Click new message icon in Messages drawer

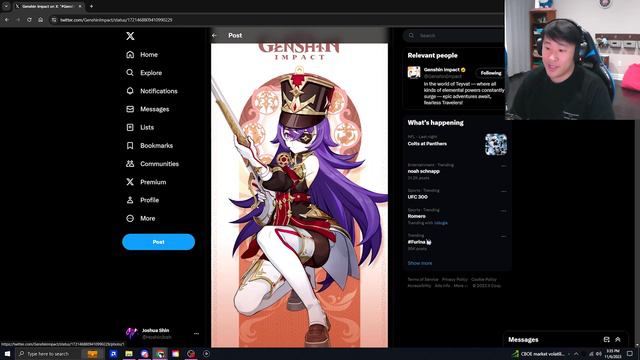607,340
